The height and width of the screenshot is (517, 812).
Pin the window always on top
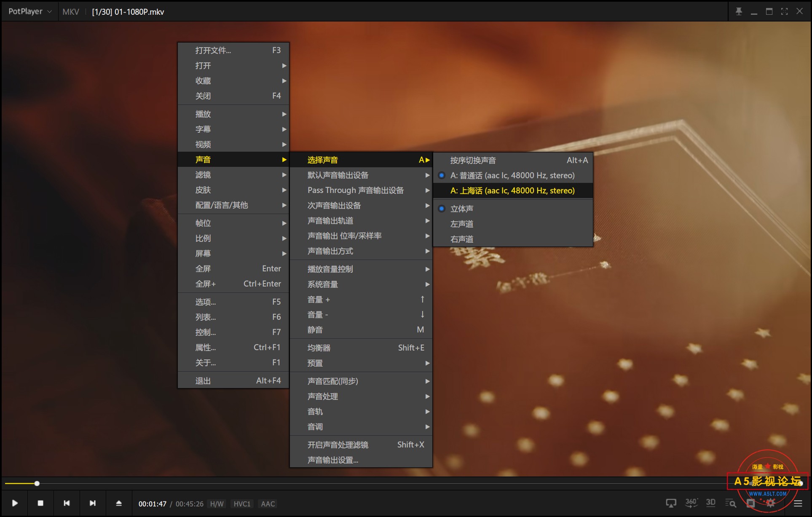739,11
